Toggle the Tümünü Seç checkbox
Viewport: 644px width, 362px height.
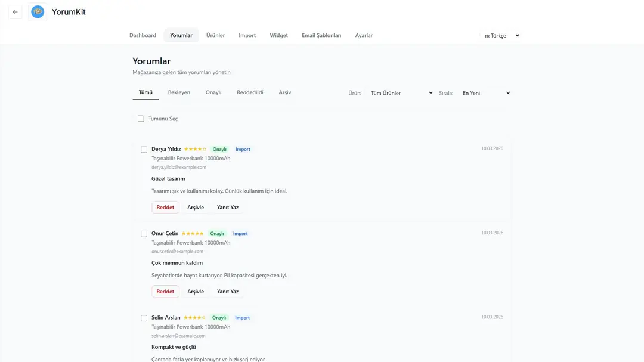point(141,119)
